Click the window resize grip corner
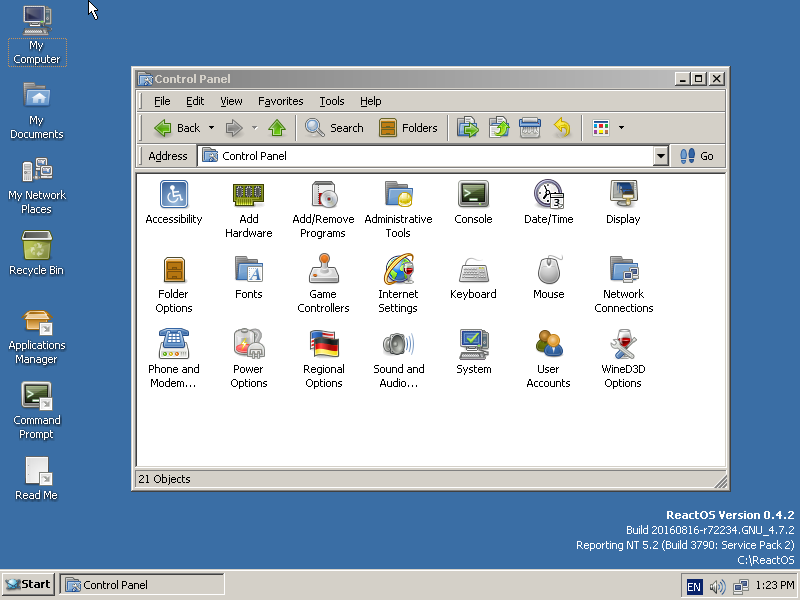Image resolution: width=800 pixels, height=600 pixels. click(x=720, y=481)
